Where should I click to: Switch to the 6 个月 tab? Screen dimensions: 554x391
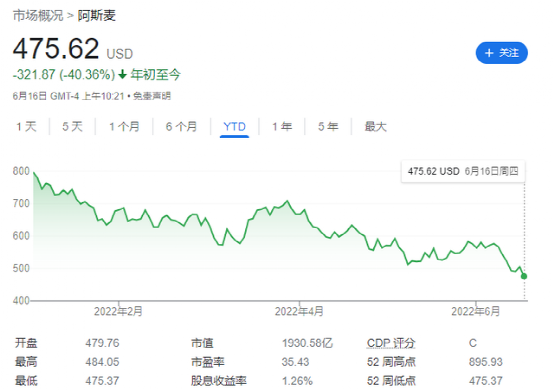[x=181, y=126]
